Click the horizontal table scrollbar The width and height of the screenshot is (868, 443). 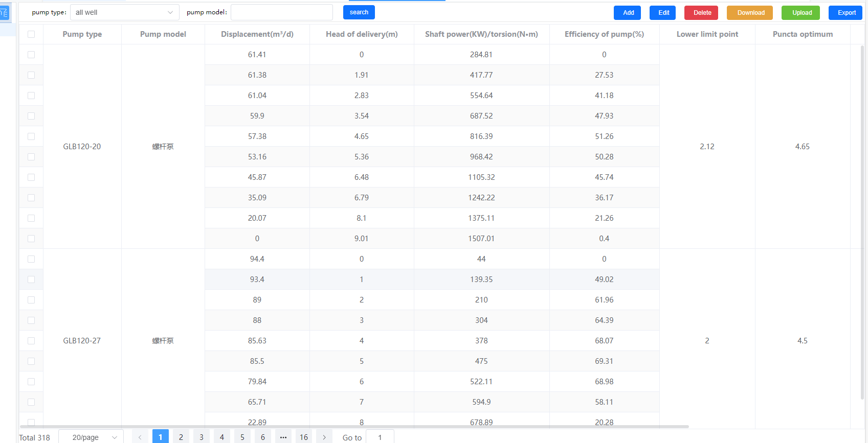(354, 426)
